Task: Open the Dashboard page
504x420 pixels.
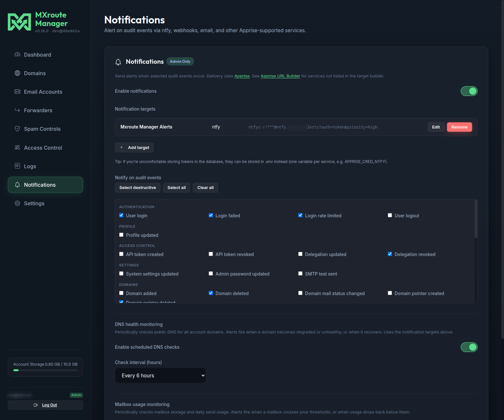Action: [45, 55]
